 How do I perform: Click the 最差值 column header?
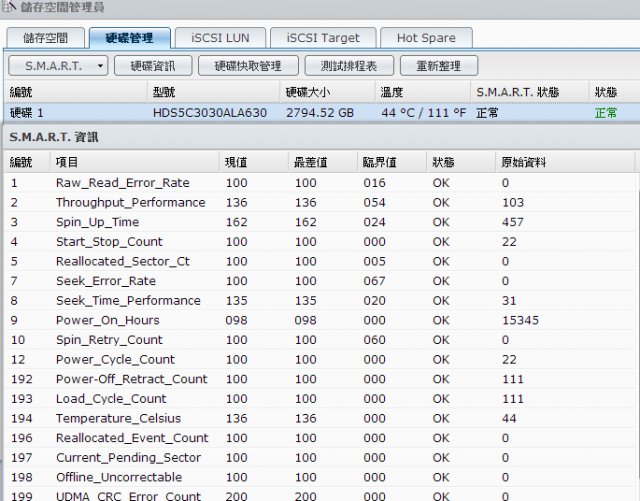323,162
